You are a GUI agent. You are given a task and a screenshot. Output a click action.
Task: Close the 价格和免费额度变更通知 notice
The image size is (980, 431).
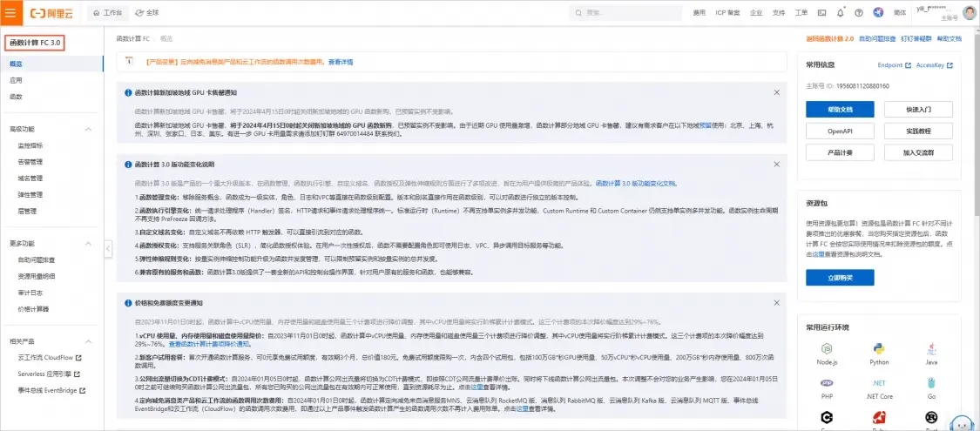[x=776, y=302]
